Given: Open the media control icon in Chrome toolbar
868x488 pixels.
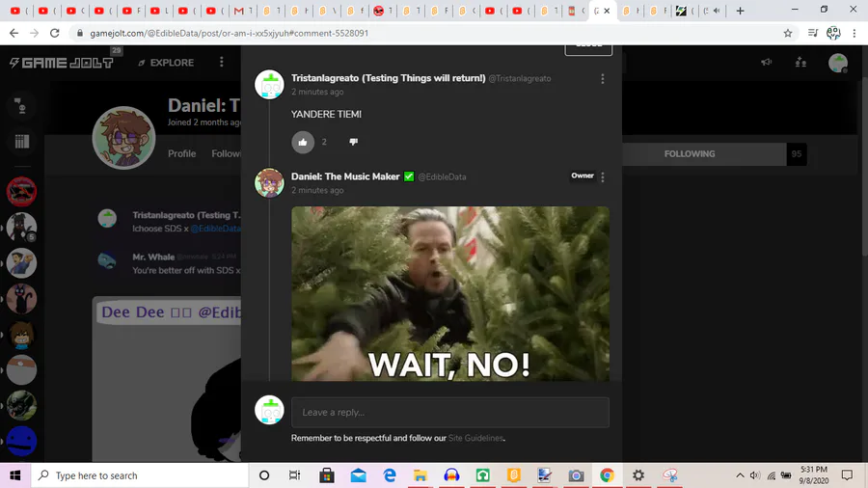Looking at the screenshot, I should [813, 33].
